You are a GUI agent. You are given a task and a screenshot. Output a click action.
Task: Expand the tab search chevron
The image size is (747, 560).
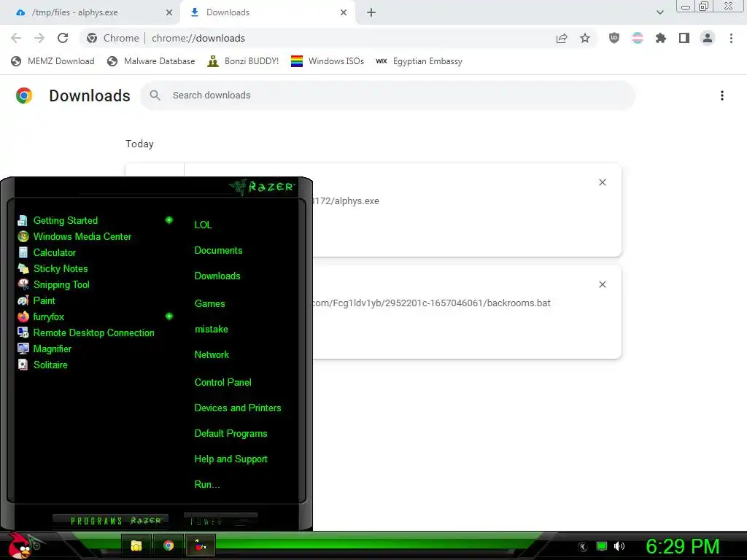click(659, 12)
